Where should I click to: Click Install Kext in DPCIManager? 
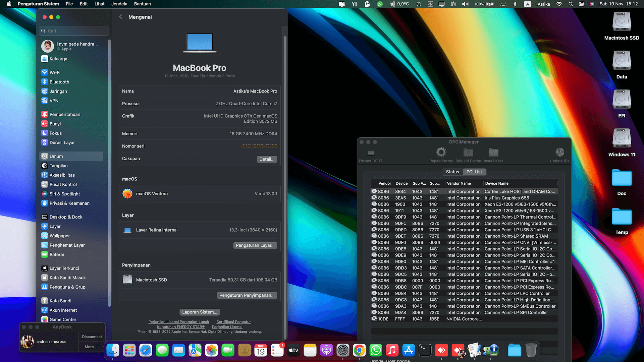493,155
